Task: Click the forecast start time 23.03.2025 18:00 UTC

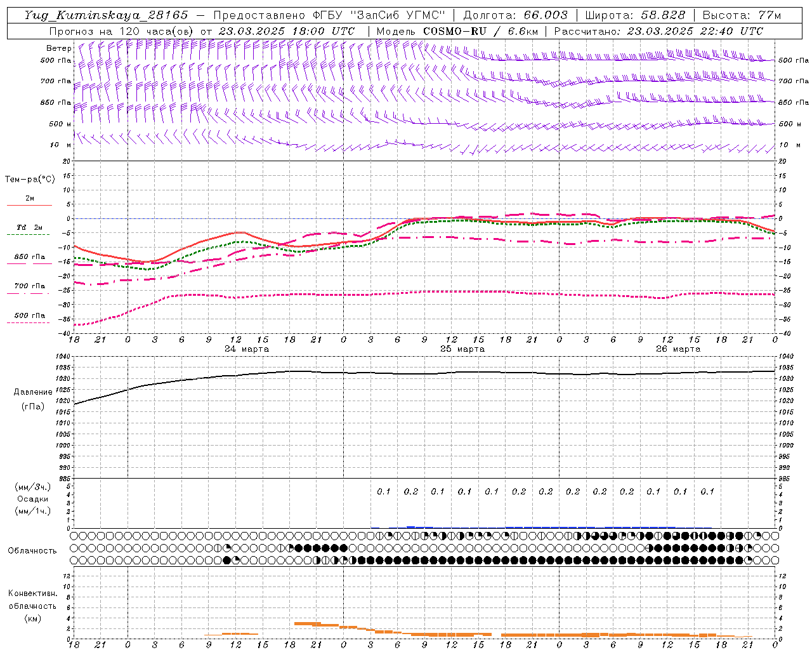Action: tap(286, 31)
